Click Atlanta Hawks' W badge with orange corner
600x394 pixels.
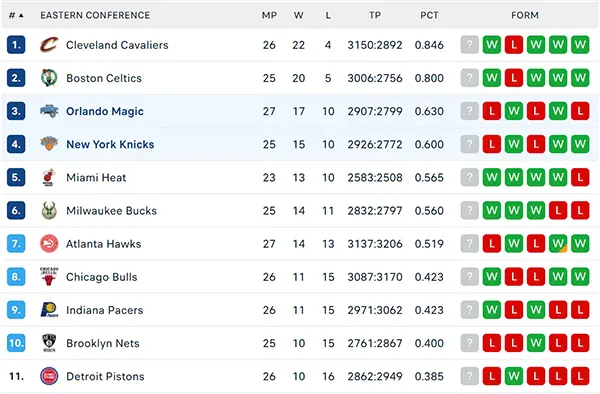[x=558, y=244]
